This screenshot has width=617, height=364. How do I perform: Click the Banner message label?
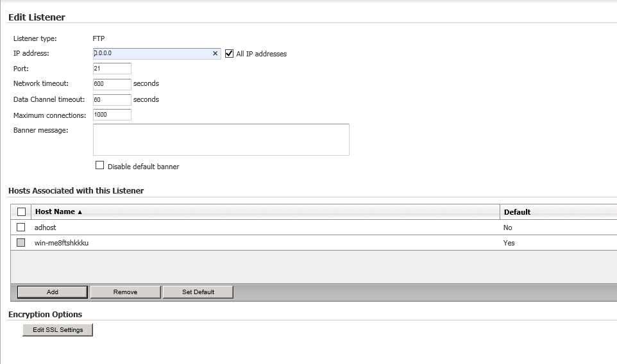40,130
